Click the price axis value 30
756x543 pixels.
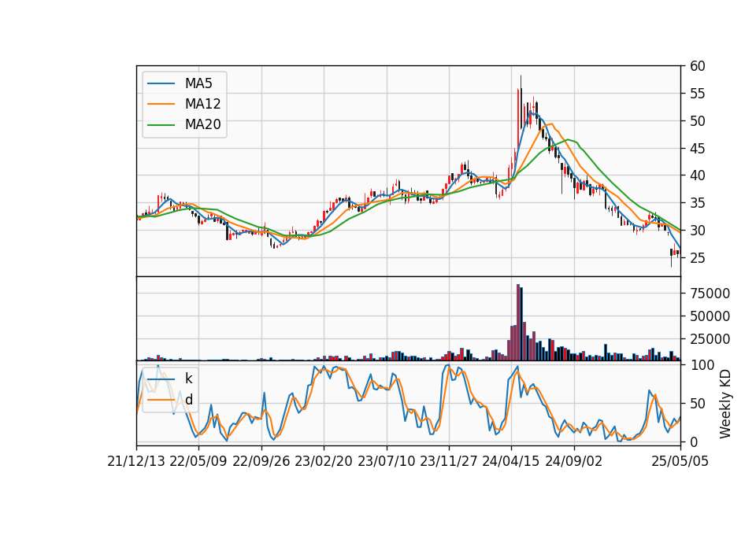pyautogui.click(x=697, y=231)
